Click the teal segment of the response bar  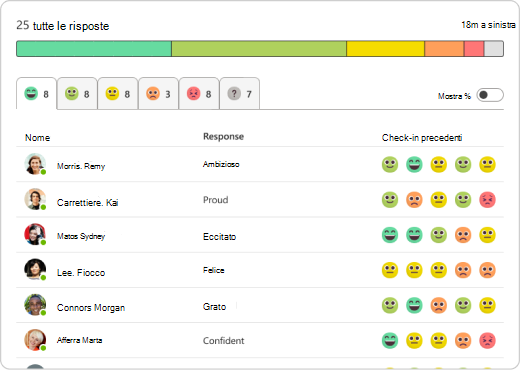[x=94, y=49]
